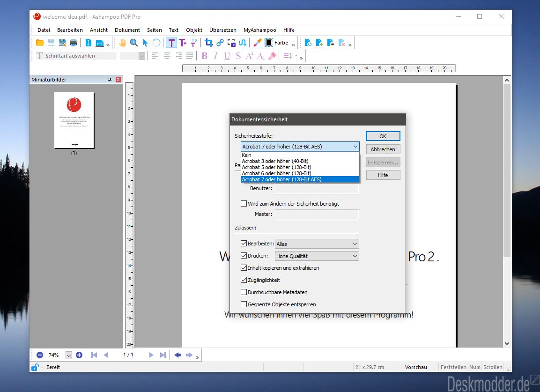Click the Extract page icon with arrow
The height and width of the screenshot is (392, 540).
pyautogui.click(x=331, y=43)
